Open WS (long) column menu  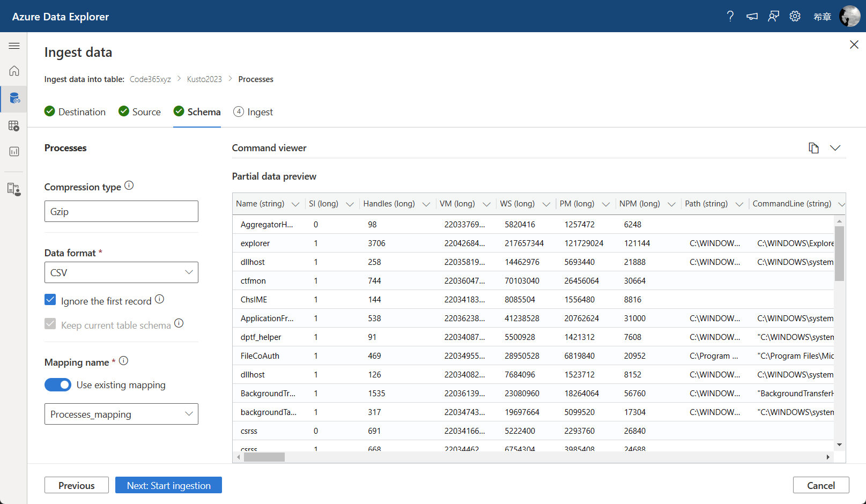click(546, 204)
